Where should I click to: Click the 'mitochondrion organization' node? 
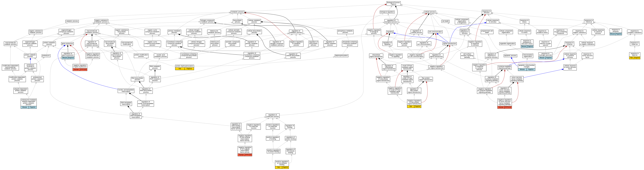528,56
